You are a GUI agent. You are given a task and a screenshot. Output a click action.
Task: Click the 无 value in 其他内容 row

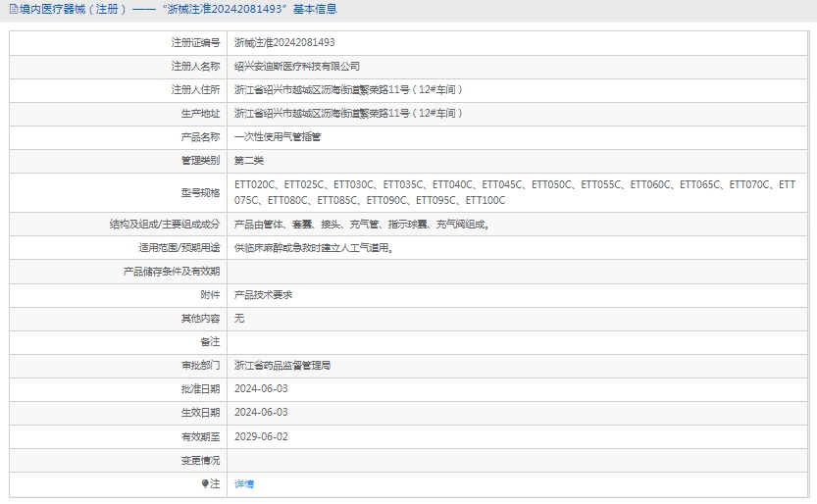click(x=239, y=319)
